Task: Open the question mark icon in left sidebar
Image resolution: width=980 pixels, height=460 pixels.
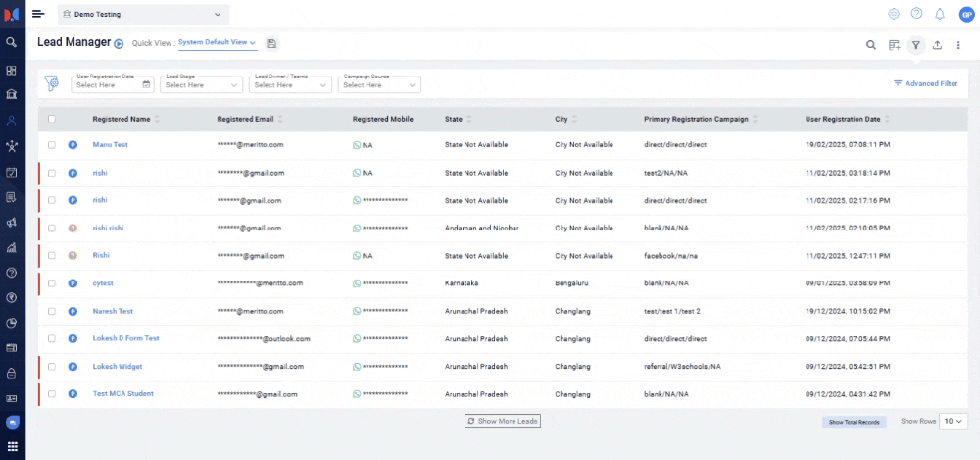Action: (x=11, y=273)
